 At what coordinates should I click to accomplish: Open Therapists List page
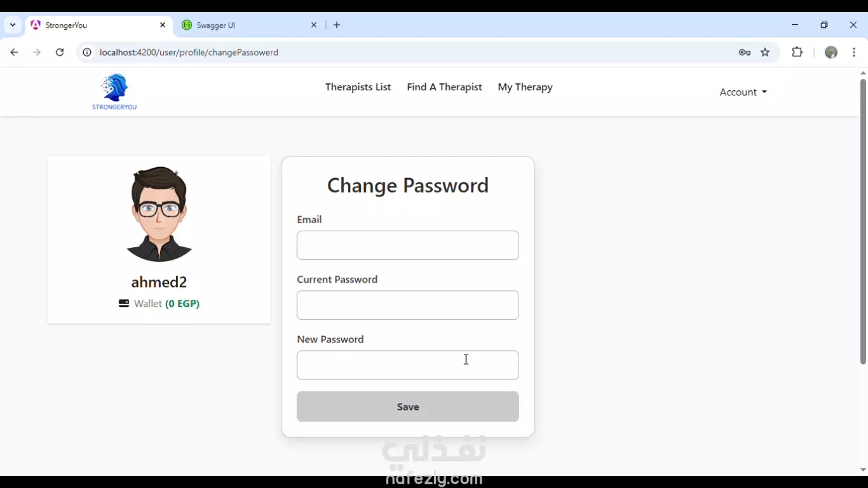(x=358, y=87)
